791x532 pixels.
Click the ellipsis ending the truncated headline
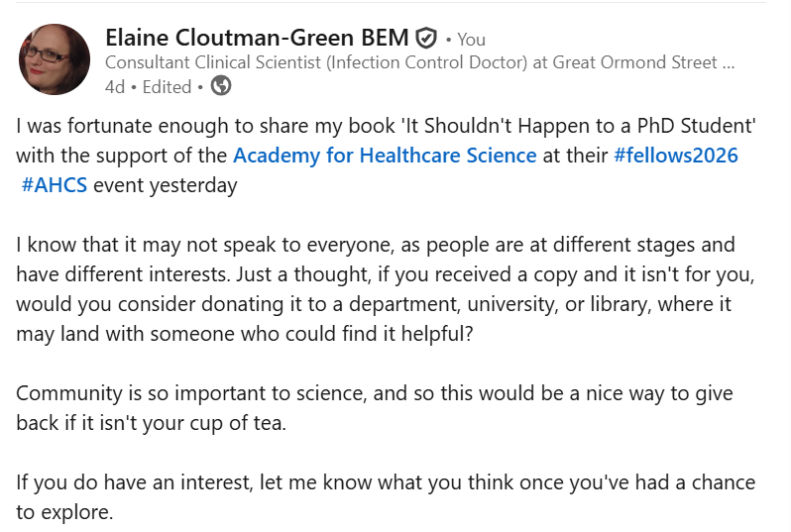pyautogui.click(x=729, y=63)
